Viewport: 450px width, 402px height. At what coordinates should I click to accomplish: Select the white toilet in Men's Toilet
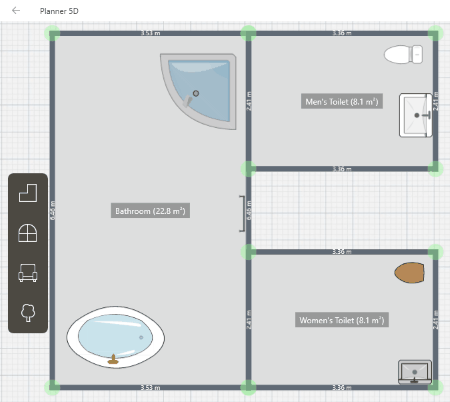pos(403,54)
